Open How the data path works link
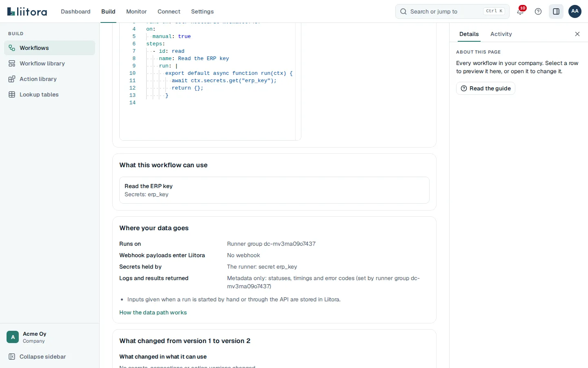 [153, 312]
